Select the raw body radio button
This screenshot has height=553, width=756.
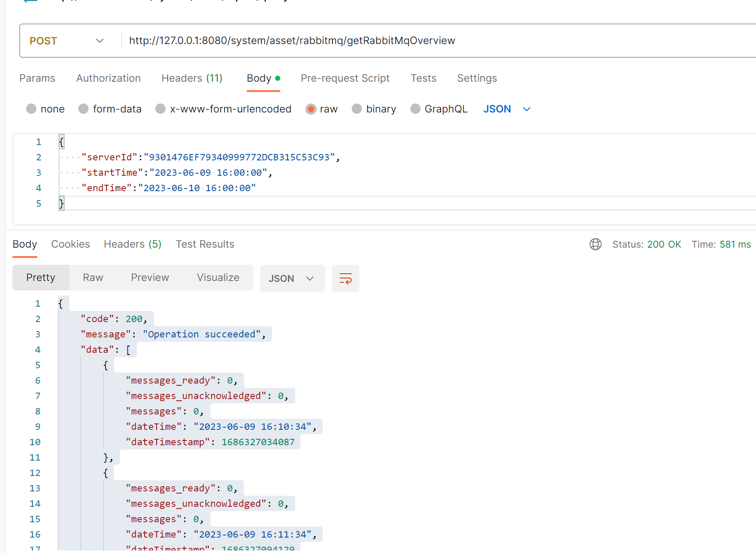click(311, 109)
